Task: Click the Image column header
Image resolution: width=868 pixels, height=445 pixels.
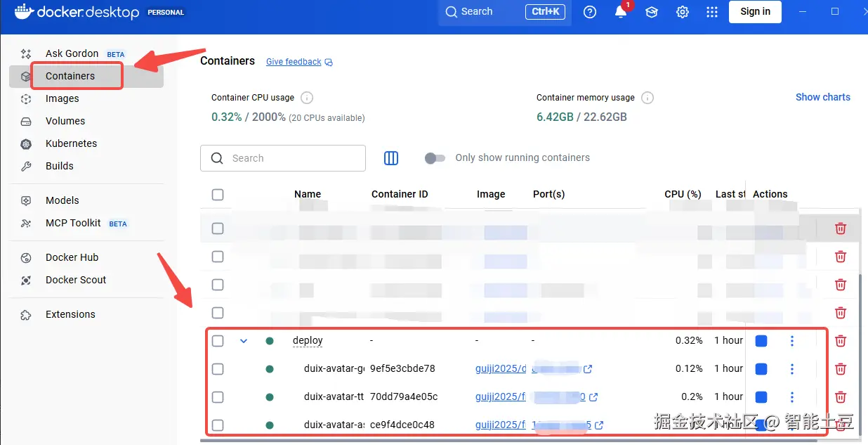Action: pyautogui.click(x=491, y=194)
